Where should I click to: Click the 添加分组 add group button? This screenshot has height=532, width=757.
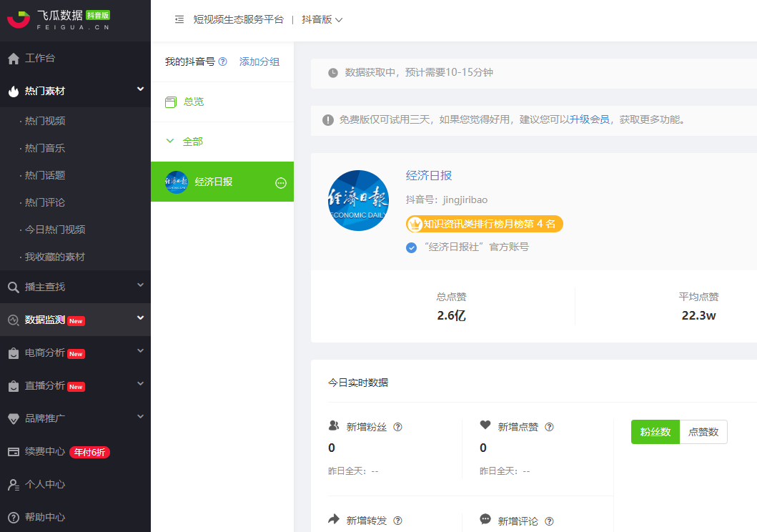point(260,63)
